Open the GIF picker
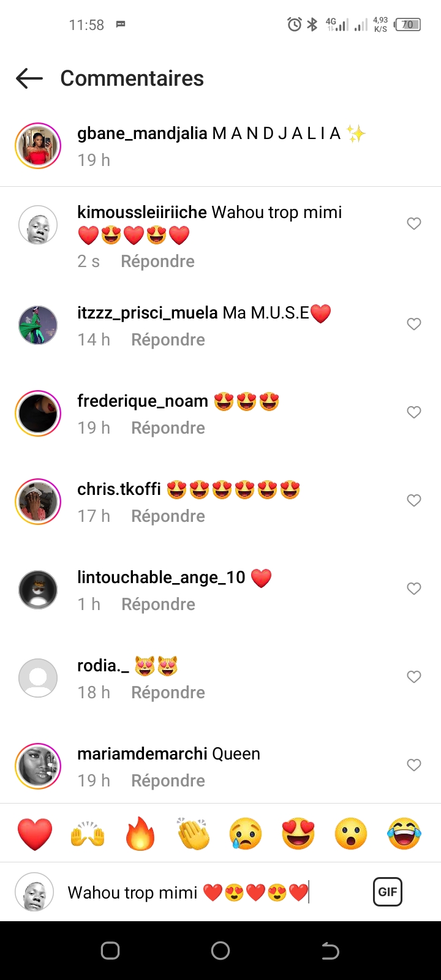 [x=388, y=892]
